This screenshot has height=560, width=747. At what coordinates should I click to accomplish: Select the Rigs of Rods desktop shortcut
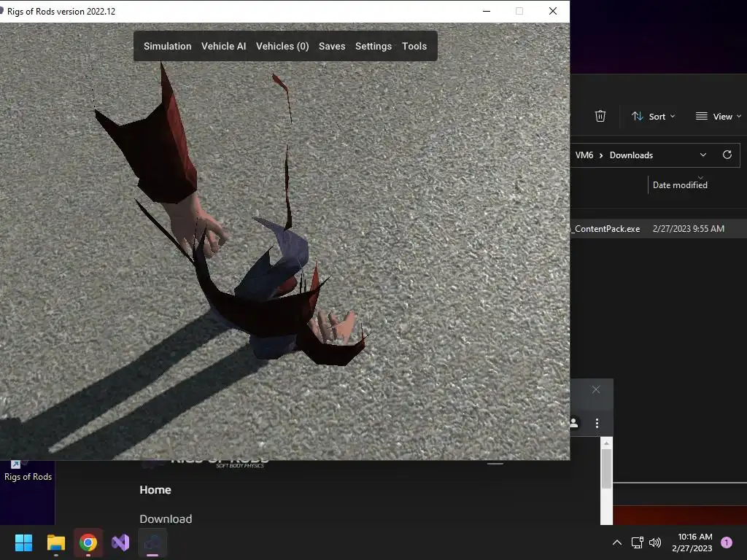pyautogui.click(x=28, y=471)
